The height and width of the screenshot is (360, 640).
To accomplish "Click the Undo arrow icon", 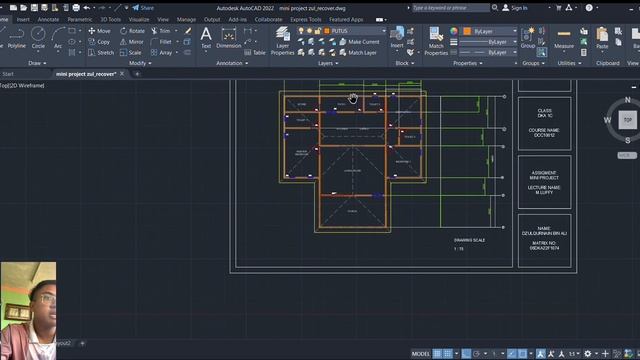I will point(87,8).
